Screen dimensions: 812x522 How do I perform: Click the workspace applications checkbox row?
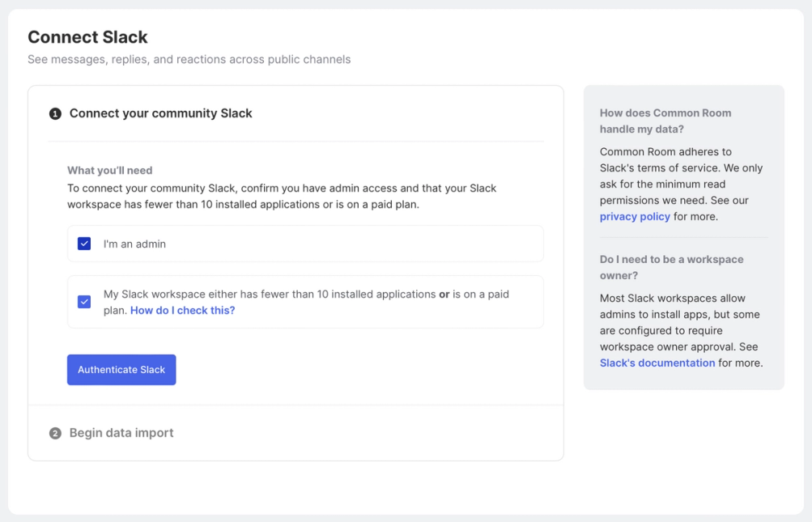coord(304,301)
